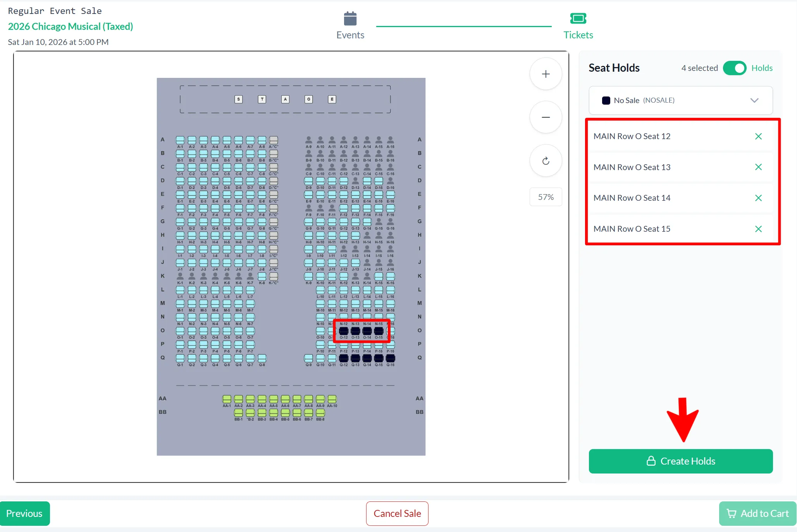
Task: Deselect held seat O-12 on the map
Action: [344, 331]
